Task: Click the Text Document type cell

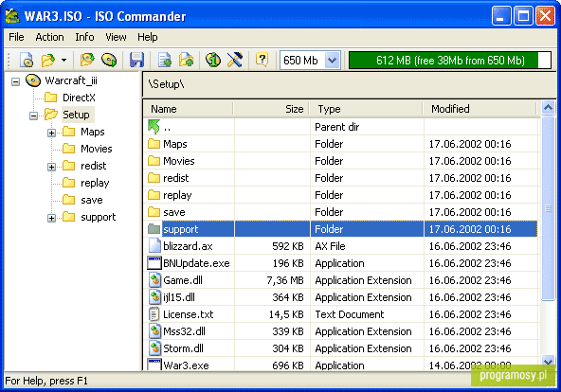Action: 349,314
